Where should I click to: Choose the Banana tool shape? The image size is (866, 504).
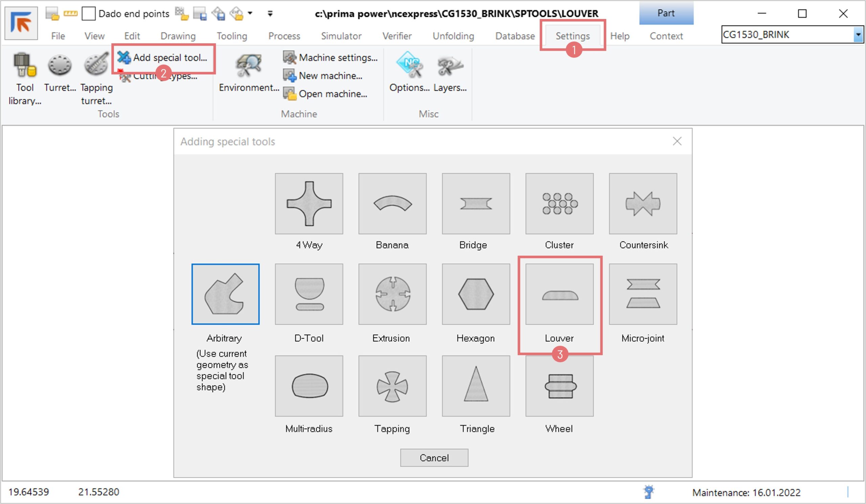tap(392, 204)
